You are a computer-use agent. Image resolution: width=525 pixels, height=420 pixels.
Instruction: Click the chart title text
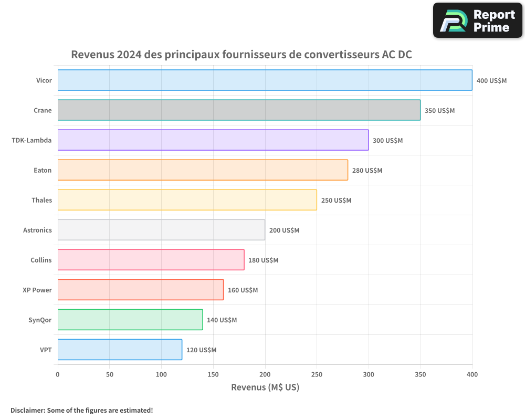click(x=241, y=55)
